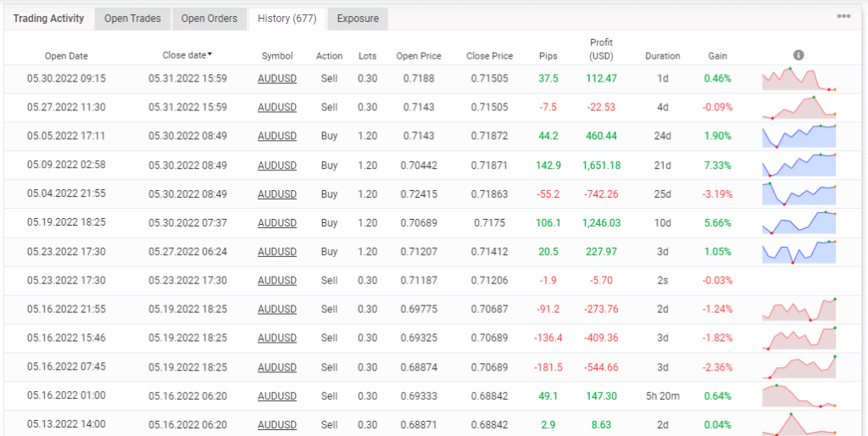View the sparkline chart for the 1,651.18 profit trade
Image resolution: width=868 pixels, height=436 pixels.
point(798,165)
